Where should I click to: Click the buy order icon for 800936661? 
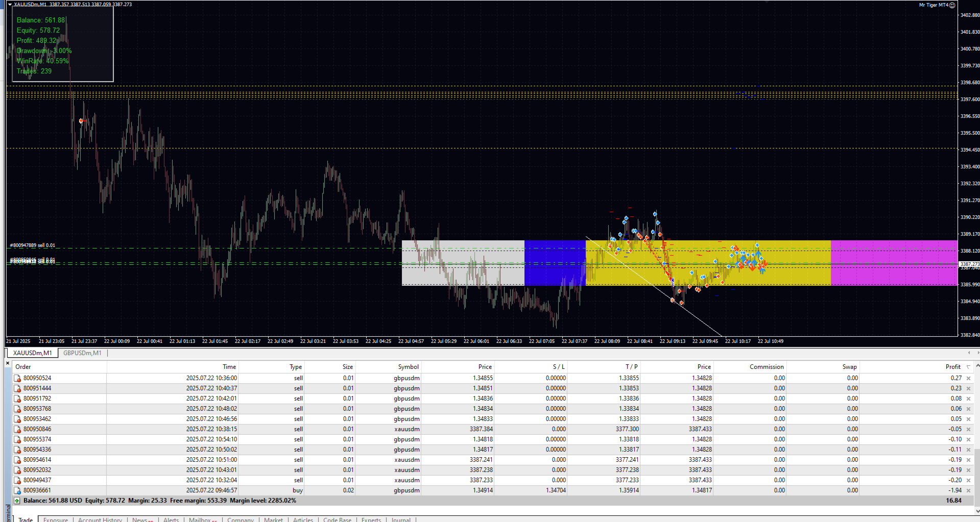[17, 490]
